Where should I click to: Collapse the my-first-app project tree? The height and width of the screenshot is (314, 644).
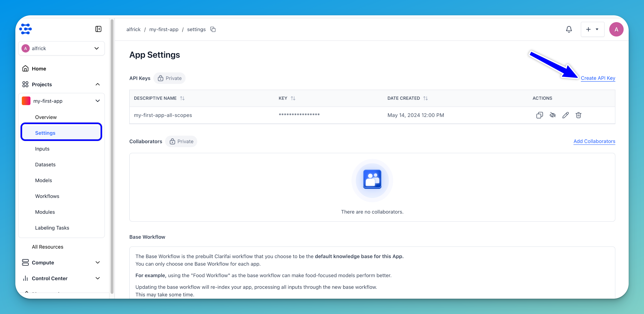98,101
